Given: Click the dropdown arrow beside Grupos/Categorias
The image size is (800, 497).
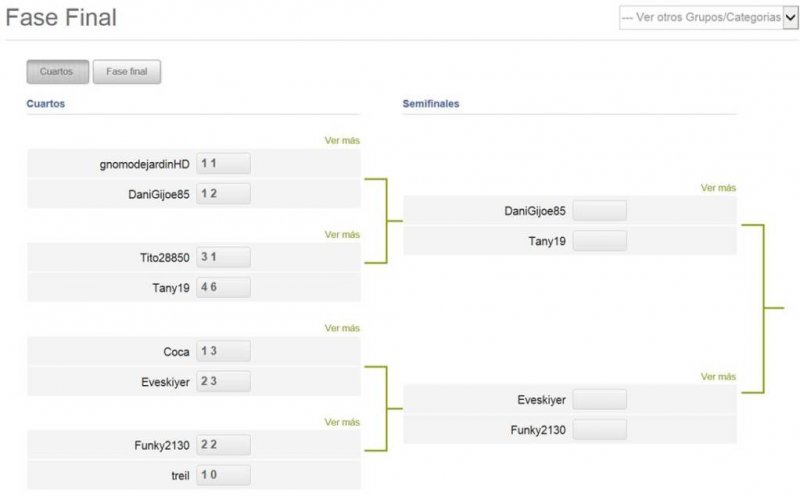Looking at the screenshot, I should [x=790, y=18].
